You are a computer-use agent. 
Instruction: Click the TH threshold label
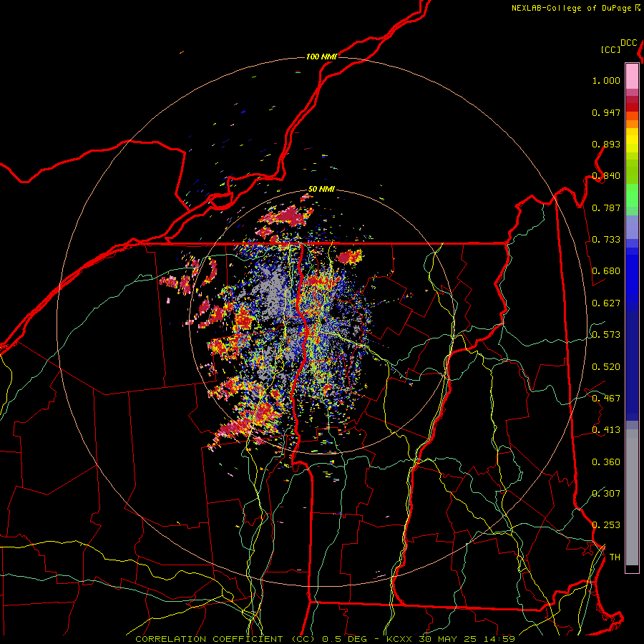pos(615,557)
